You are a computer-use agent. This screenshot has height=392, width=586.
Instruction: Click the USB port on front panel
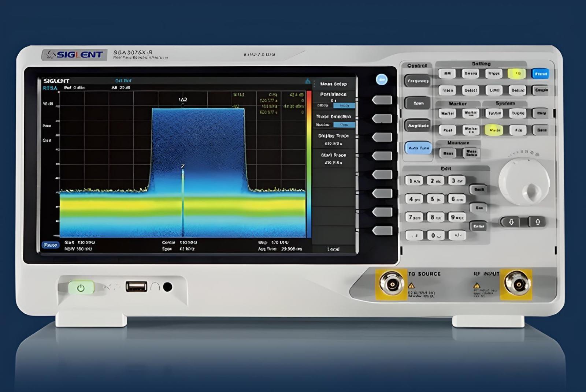(136, 287)
